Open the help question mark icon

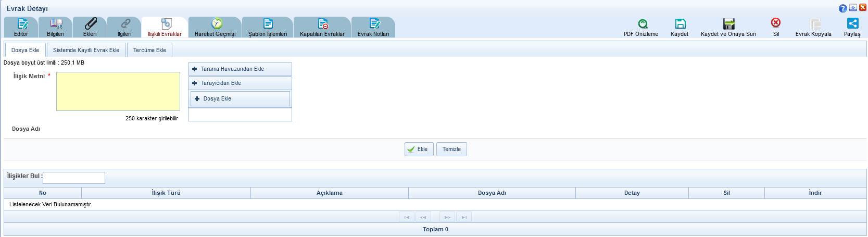pyautogui.click(x=842, y=8)
